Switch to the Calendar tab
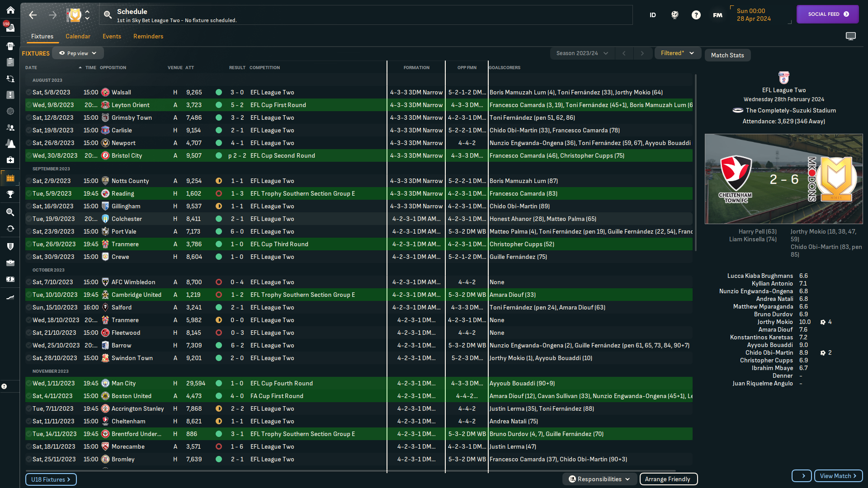Viewport: 868px width, 488px height. click(78, 37)
